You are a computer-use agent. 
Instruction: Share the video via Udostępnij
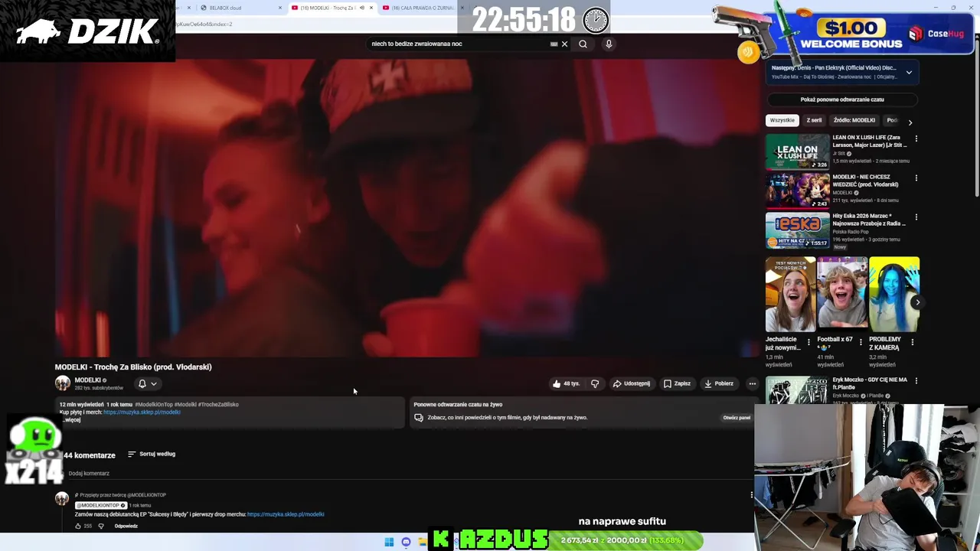pos(632,383)
